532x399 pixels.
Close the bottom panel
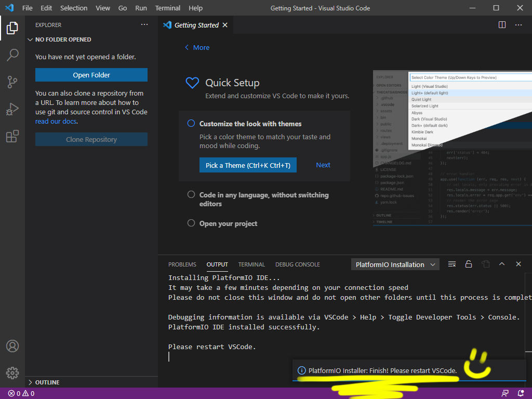(518, 264)
